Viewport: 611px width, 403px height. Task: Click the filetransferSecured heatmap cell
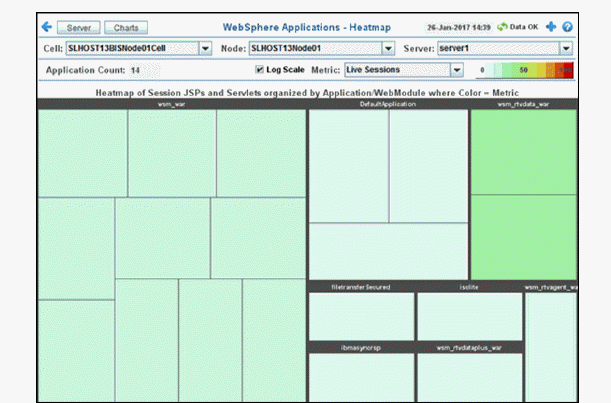pos(361,316)
